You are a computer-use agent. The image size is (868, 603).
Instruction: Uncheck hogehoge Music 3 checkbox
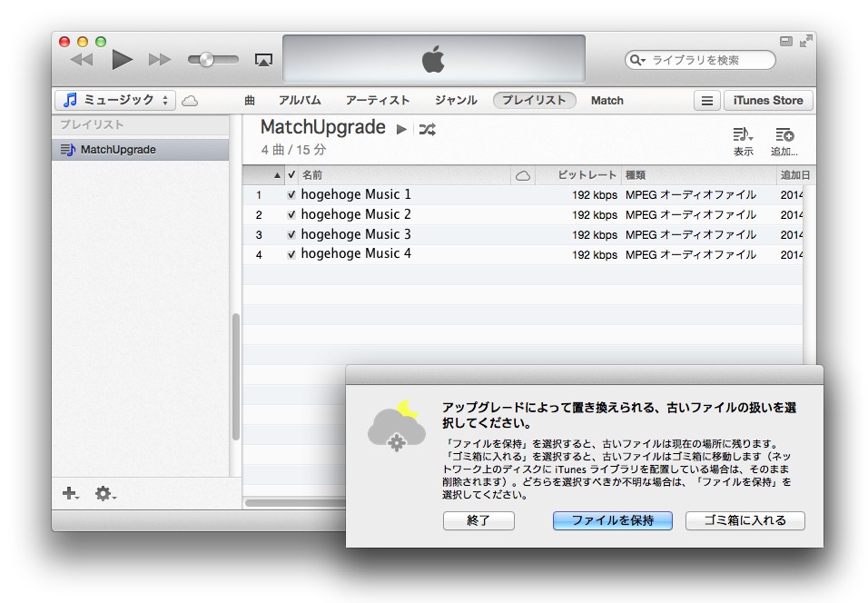291,235
